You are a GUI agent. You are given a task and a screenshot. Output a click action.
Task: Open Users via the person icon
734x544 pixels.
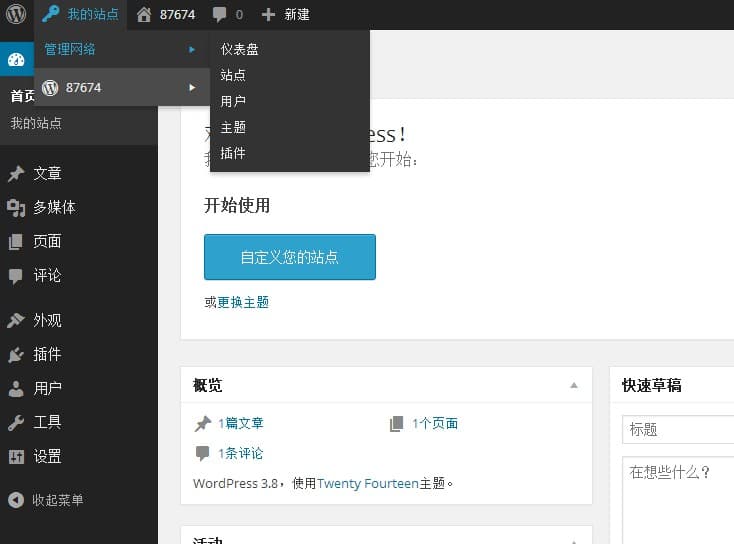pos(16,389)
